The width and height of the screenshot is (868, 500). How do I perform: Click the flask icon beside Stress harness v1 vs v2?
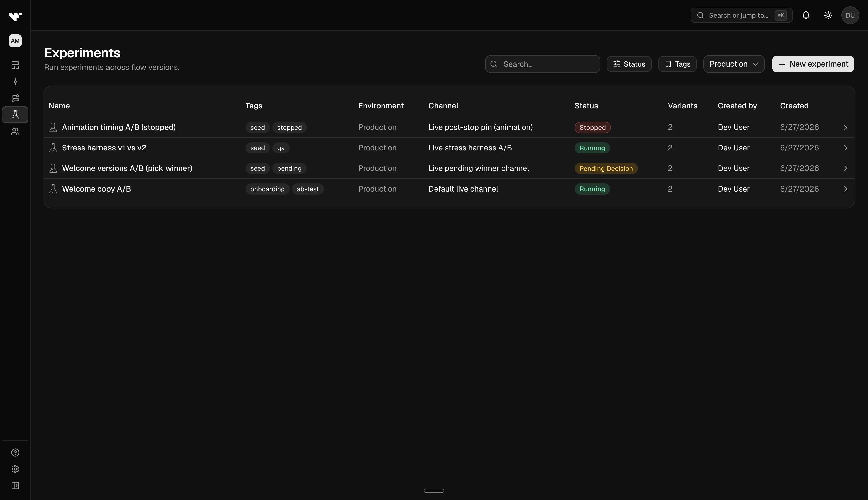(53, 148)
